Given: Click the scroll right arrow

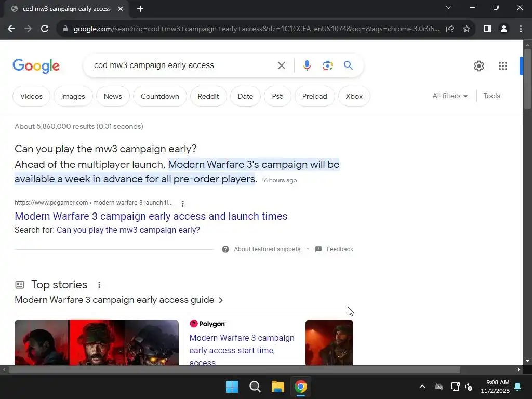Looking at the screenshot, I should (519, 369).
